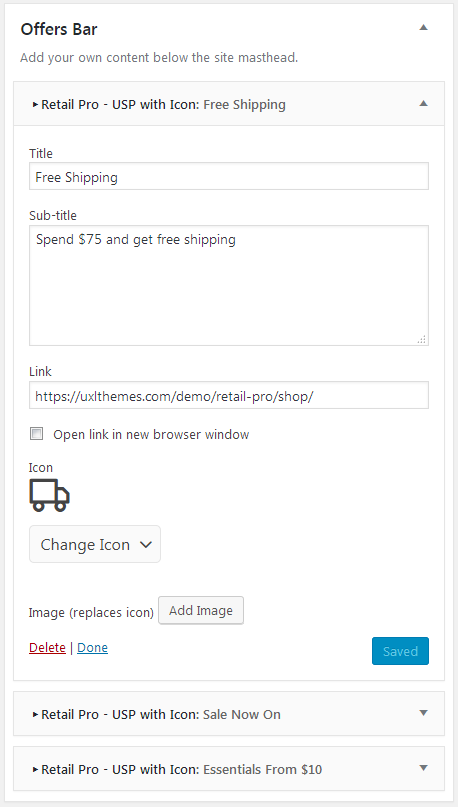Expand the Sale Now On widget arrow

(x=424, y=713)
